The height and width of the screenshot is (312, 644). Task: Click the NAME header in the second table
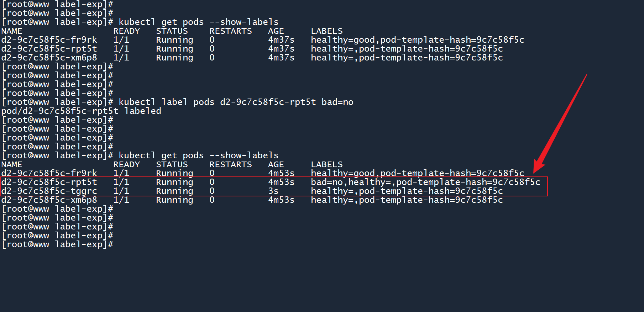(12, 164)
